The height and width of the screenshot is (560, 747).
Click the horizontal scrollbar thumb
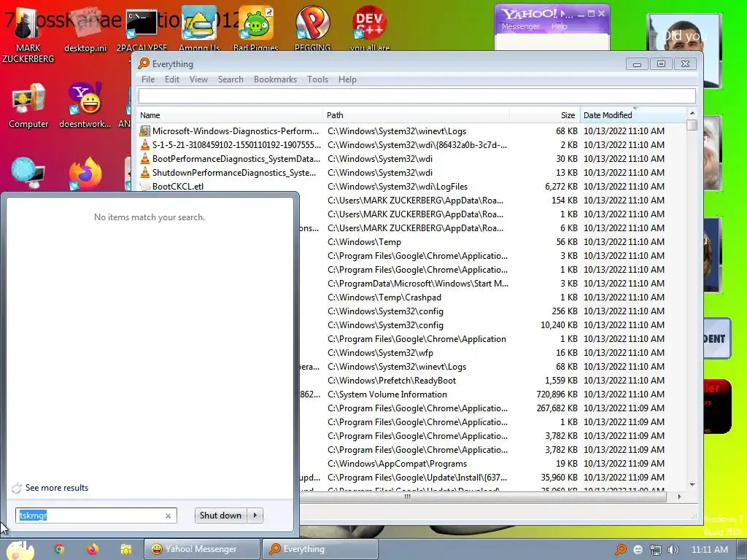[407, 497]
